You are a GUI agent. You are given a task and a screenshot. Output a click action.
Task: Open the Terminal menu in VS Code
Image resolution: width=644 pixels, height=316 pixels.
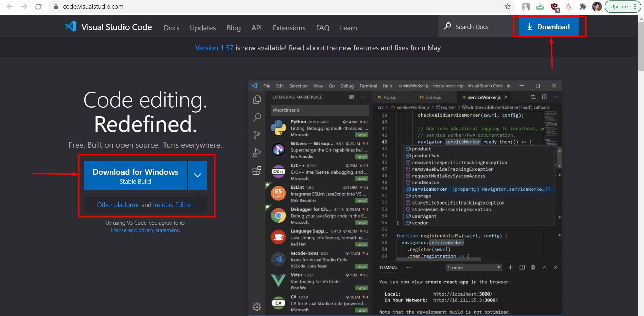point(368,86)
